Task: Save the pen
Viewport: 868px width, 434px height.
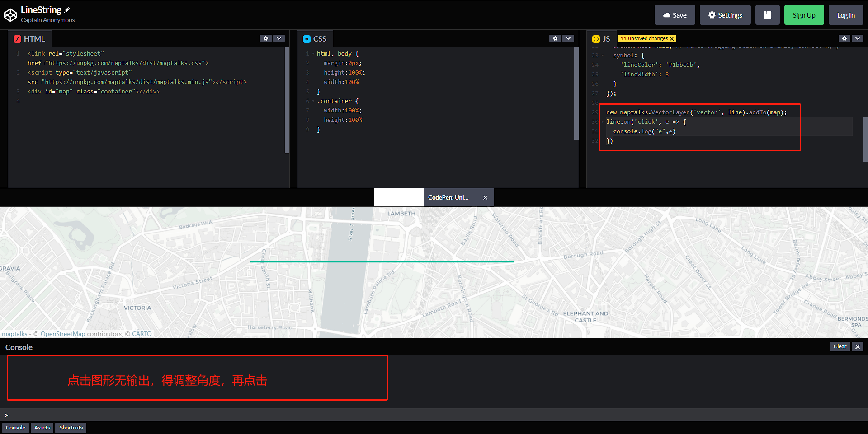Action: (675, 15)
